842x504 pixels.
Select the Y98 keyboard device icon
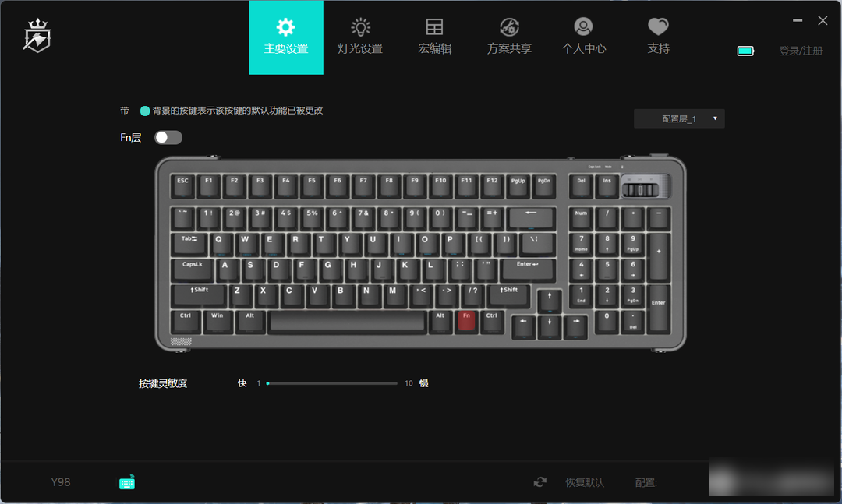pyautogui.click(x=127, y=482)
